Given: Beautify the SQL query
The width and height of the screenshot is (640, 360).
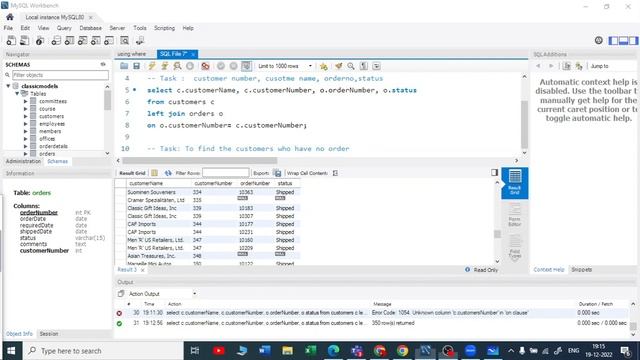Looking at the screenshot, I should 338,66.
